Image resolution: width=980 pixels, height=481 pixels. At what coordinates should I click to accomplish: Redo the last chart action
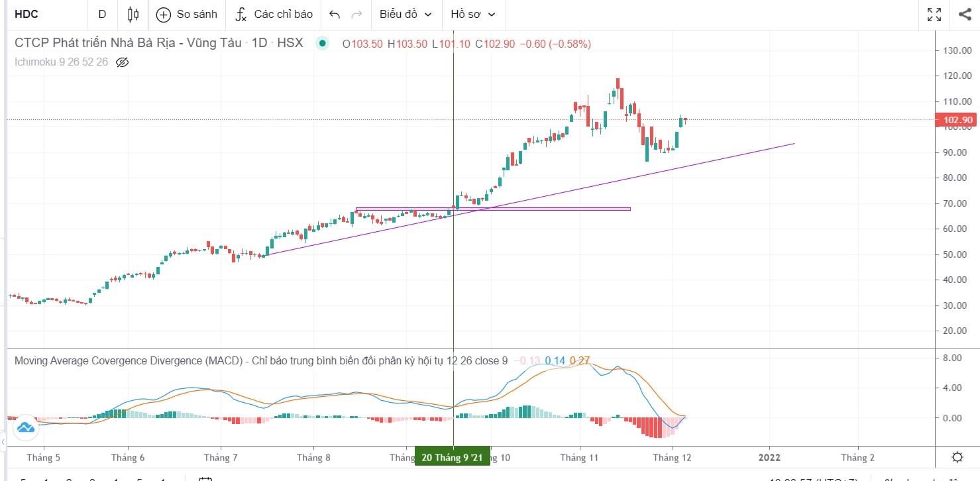(x=356, y=14)
